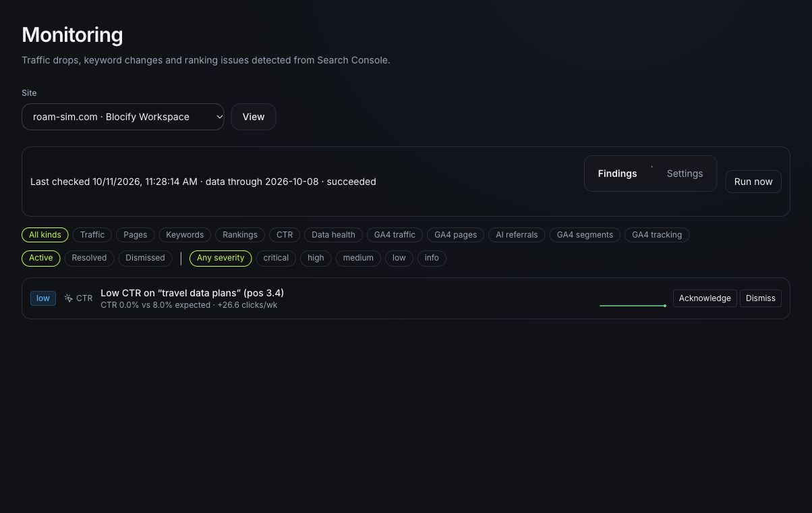Acknowledge the Low CTR finding
812x513 pixels.
[705, 298]
